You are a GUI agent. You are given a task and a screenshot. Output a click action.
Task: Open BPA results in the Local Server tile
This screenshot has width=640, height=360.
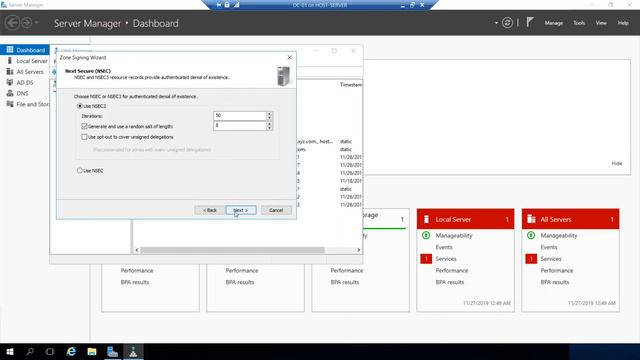(x=450, y=282)
